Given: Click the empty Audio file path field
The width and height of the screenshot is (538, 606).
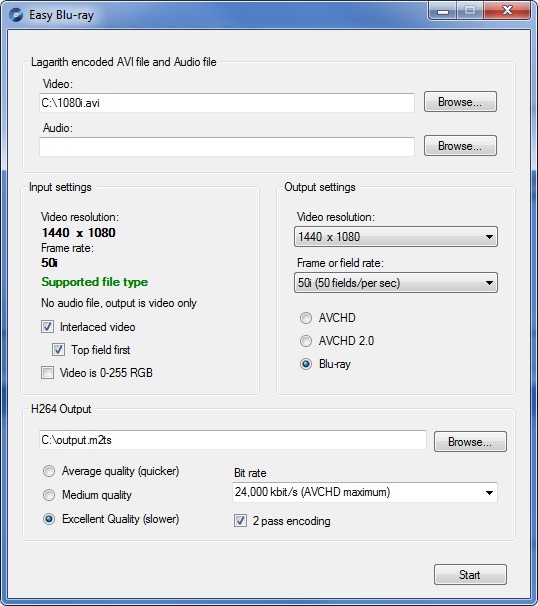Looking at the screenshot, I should pyautogui.click(x=227, y=146).
